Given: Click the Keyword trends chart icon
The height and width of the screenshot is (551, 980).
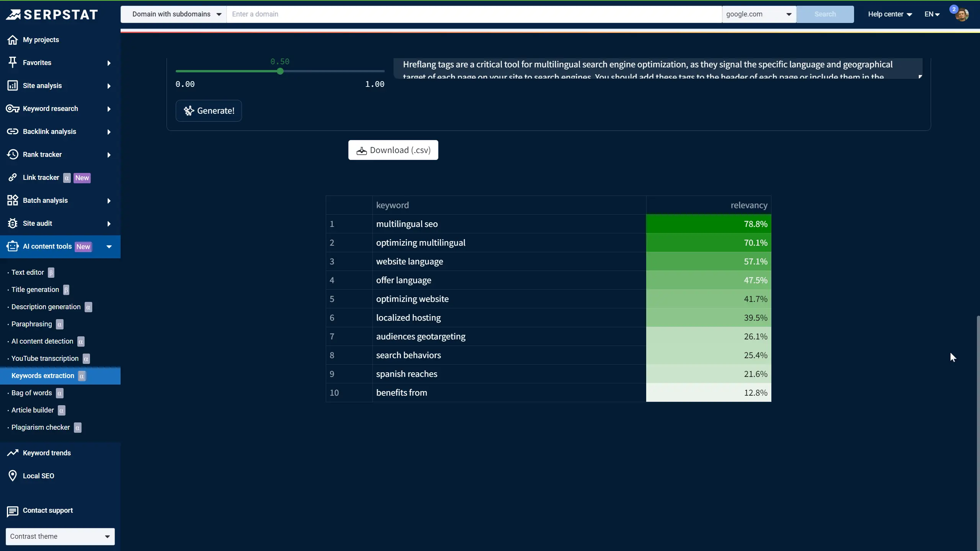Looking at the screenshot, I should coord(13,453).
